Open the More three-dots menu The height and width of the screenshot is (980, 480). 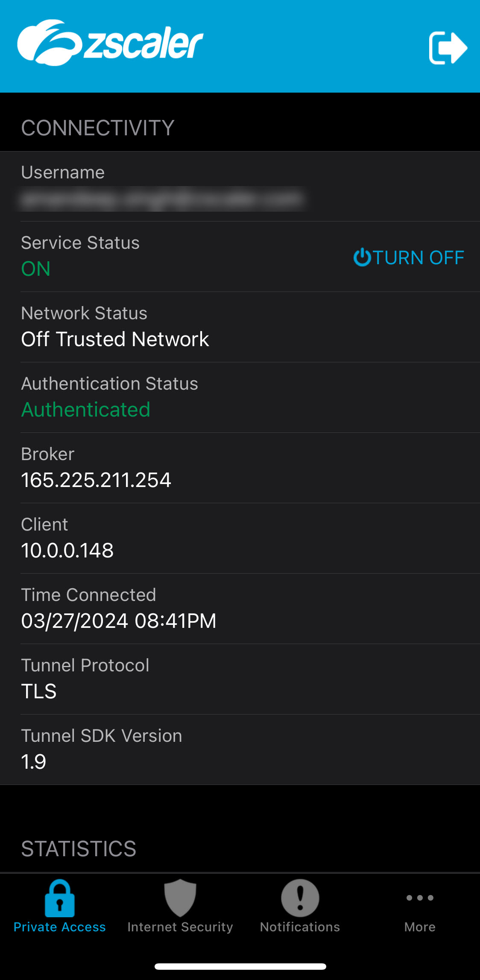[420, 898]
